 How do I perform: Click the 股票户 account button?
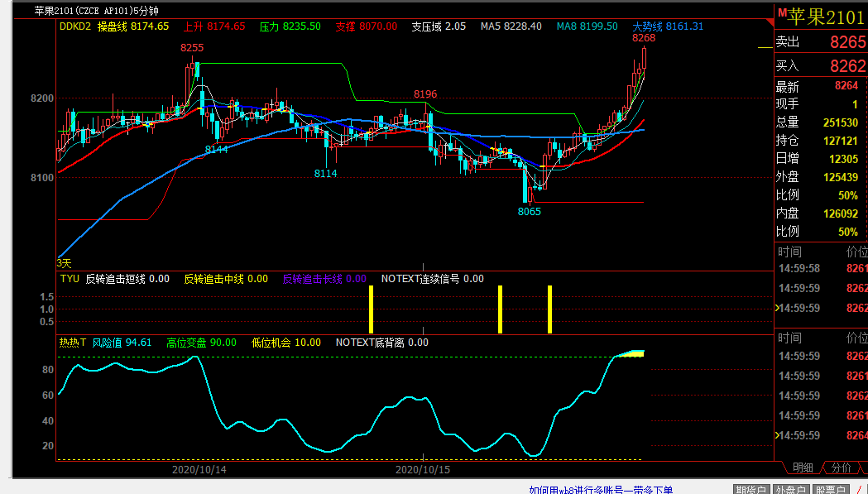pyautogui.click(x=830, y=489)
